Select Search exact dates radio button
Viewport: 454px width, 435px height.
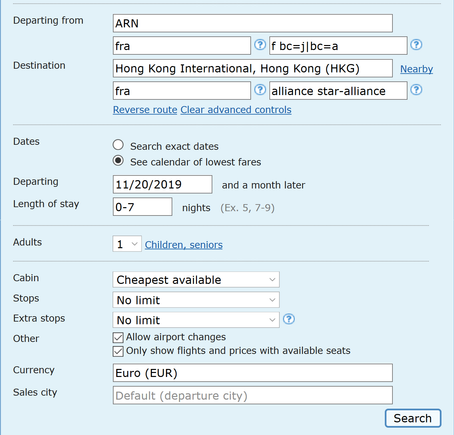click(118, 145)
